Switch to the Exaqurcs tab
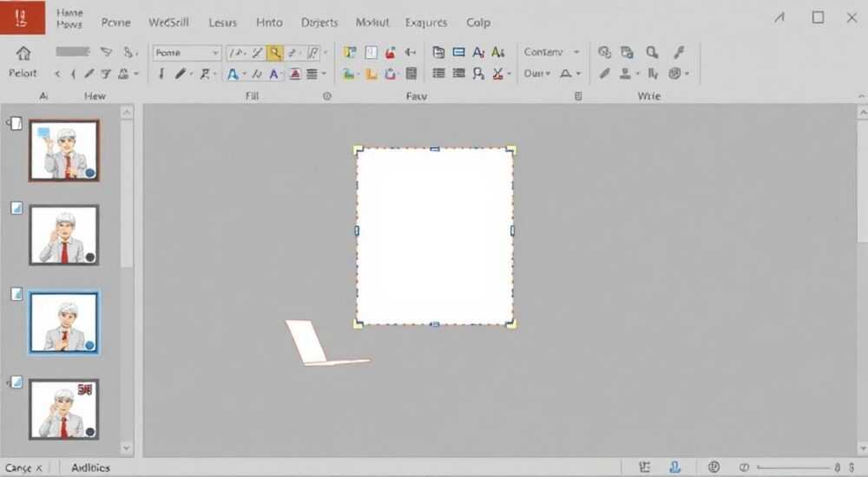This screenshot has width=868, height=477. 426,23
